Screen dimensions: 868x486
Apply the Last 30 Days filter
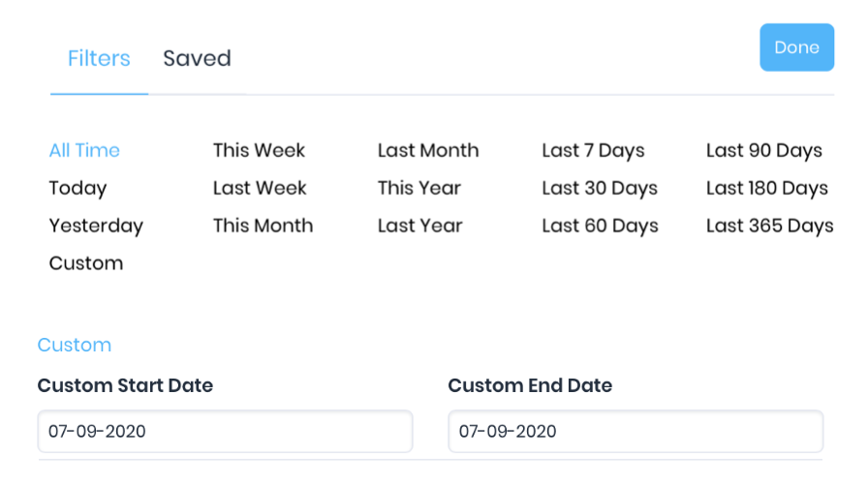pyautogui.click(x=600, y=188)
